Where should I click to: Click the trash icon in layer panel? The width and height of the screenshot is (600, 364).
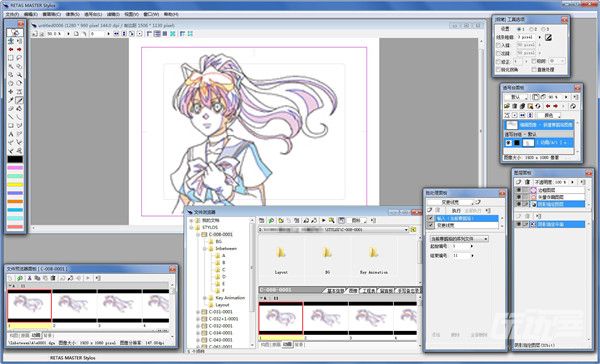pyautogui.click(x=527, y=182)
